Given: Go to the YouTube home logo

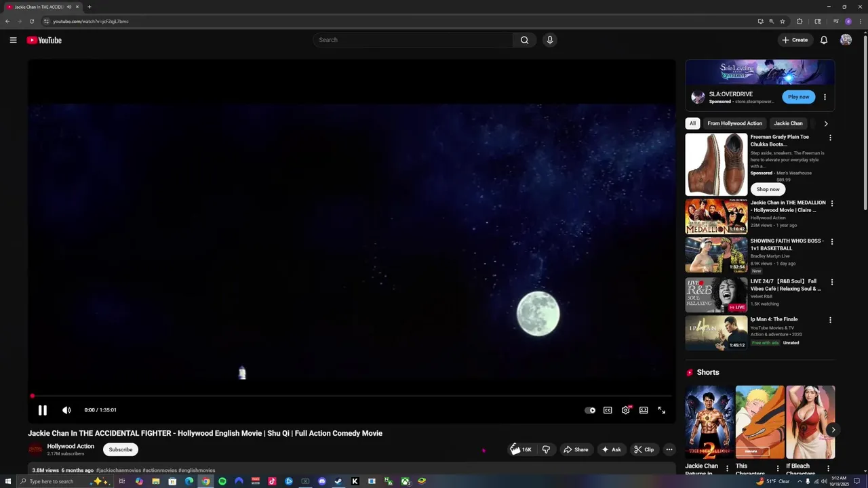Looking at the screenshot, I should [44, 40].
